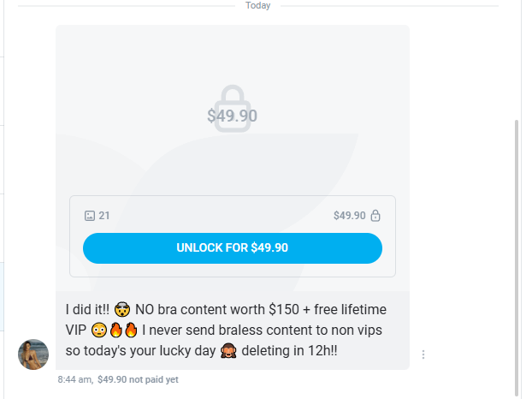Click the $49.90 price label beside small lock
Viewport: 532px width, 399px height.
click(x=350, y=216)
